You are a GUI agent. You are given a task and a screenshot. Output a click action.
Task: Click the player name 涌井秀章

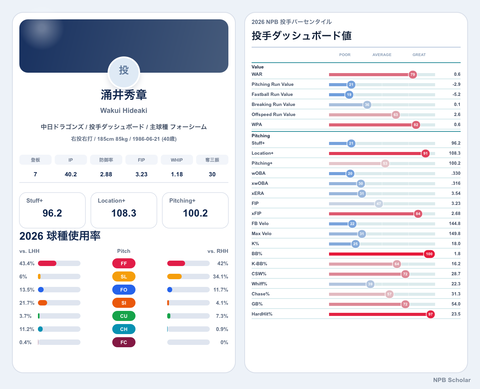click(x=124, y=95)
